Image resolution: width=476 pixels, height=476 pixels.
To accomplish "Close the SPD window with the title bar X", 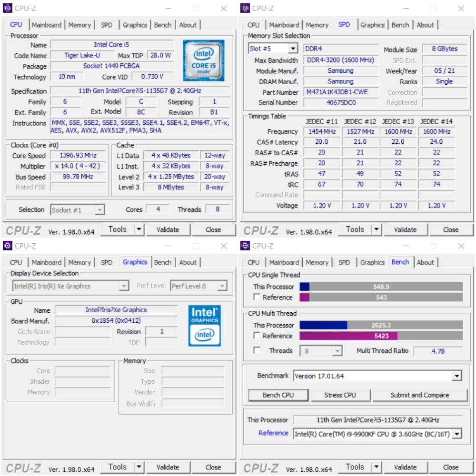I will [461, 9].
